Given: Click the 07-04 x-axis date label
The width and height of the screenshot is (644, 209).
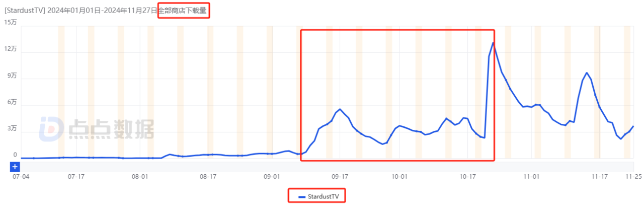Looking at the screenshot, I should pyautogui.click(x=20, y=177).
